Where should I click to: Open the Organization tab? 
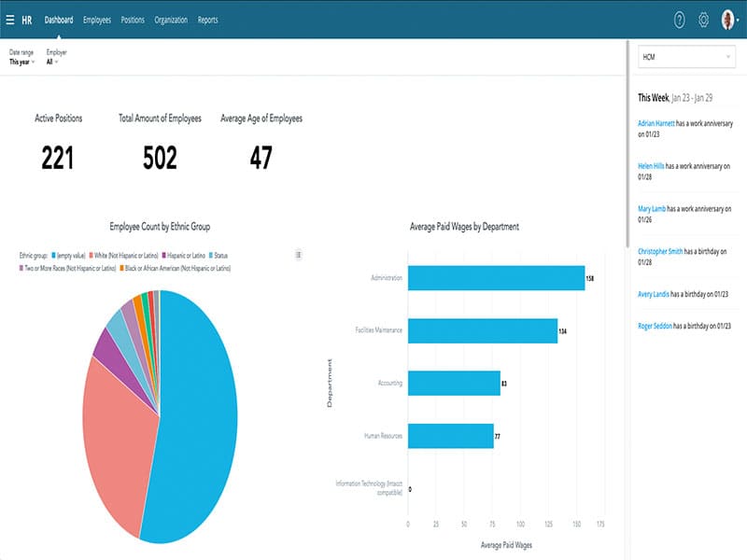(171, 20)
